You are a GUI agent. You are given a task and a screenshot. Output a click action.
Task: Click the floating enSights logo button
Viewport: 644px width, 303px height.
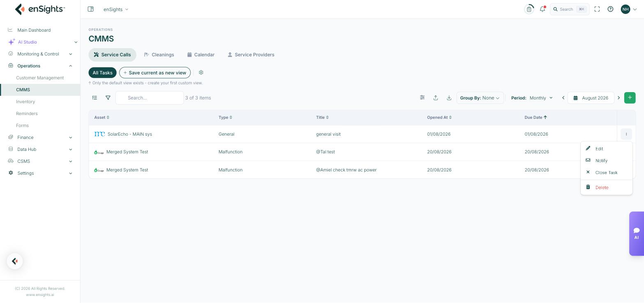pyautogui.click(x=15, y=261)
